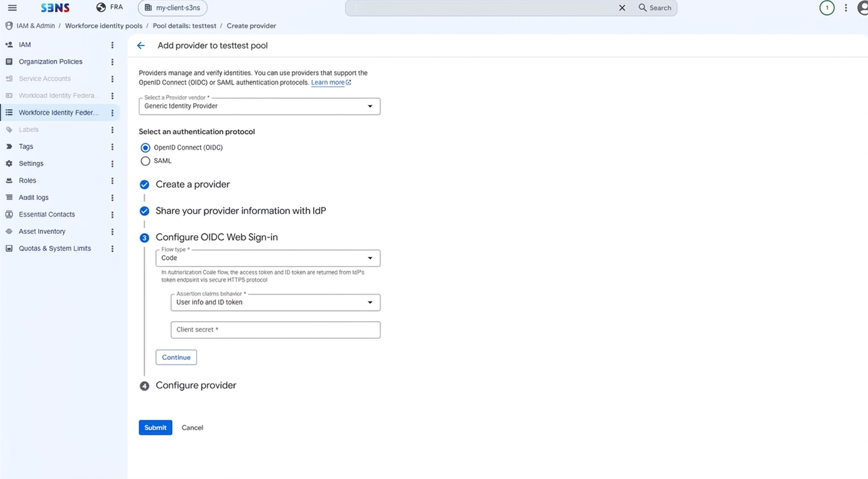Select the OpenID Connect (OIDC) radio button
This screenshot has height=479, width=868.
click(145, 148)
